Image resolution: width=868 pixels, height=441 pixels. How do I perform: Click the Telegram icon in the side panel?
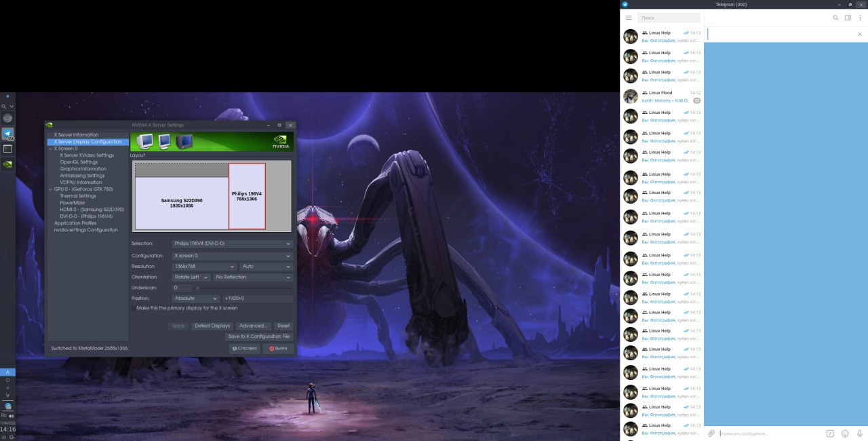[x=7, y=134]
